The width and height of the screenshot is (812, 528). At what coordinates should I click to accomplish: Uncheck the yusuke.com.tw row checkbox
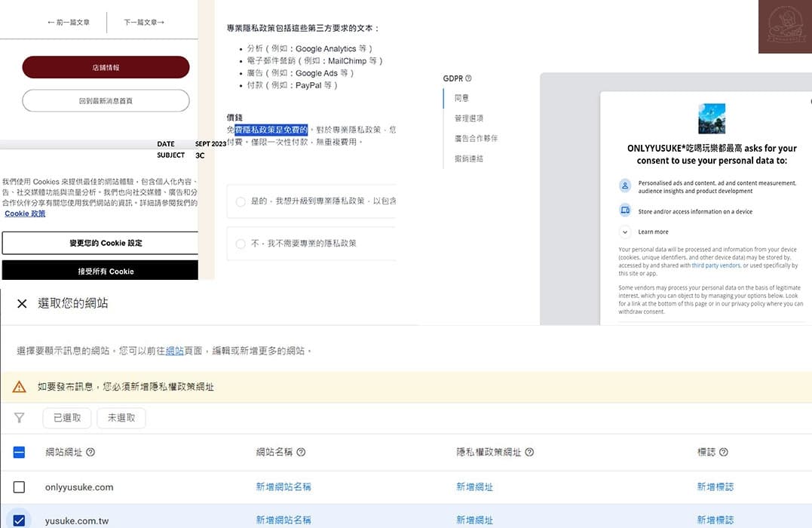pyautogui.click(x=20, y=520)
